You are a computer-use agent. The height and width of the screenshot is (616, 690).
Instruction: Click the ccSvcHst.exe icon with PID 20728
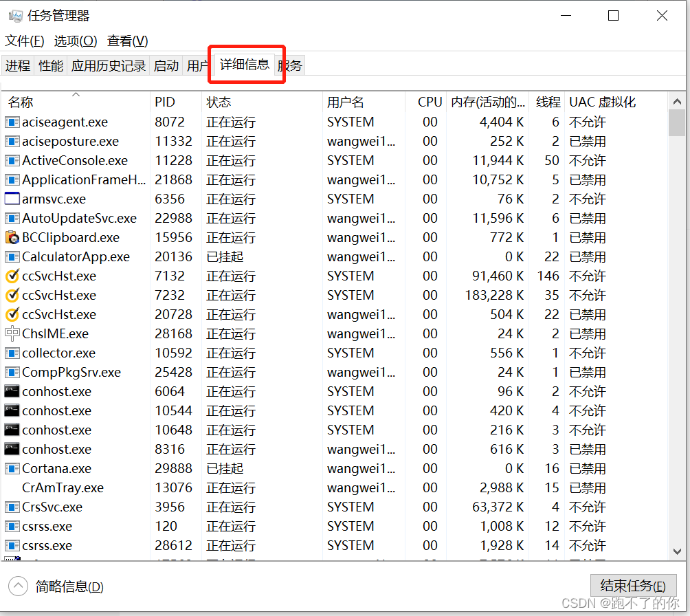pos(12,314)
